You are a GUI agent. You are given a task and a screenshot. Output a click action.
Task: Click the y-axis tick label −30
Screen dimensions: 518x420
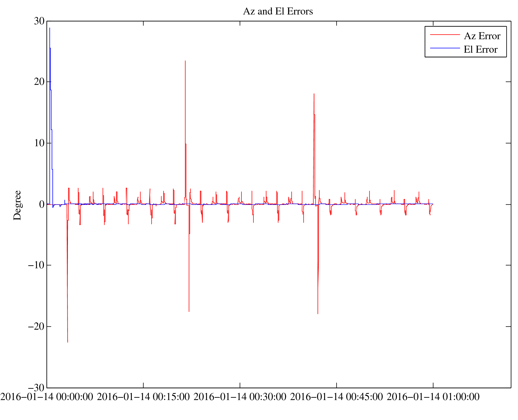[x=36, y=388]
